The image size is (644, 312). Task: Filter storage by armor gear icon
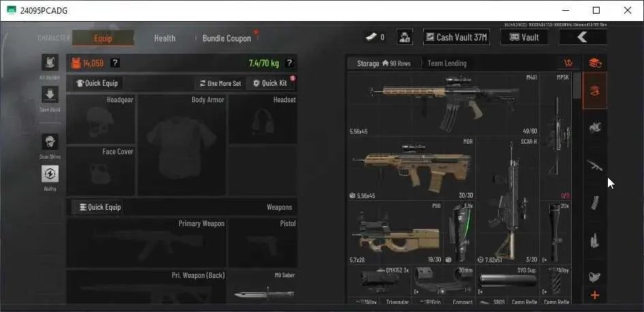click(595, 127)
